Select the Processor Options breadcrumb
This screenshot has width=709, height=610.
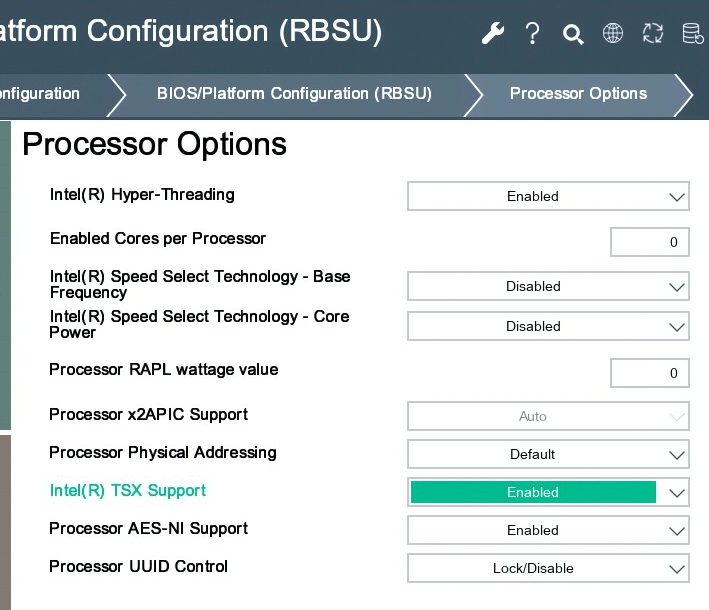(x=578, y=94)
